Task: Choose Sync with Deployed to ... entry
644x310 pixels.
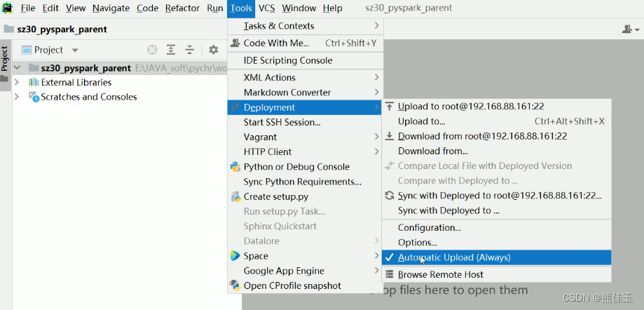Action: 497,210
